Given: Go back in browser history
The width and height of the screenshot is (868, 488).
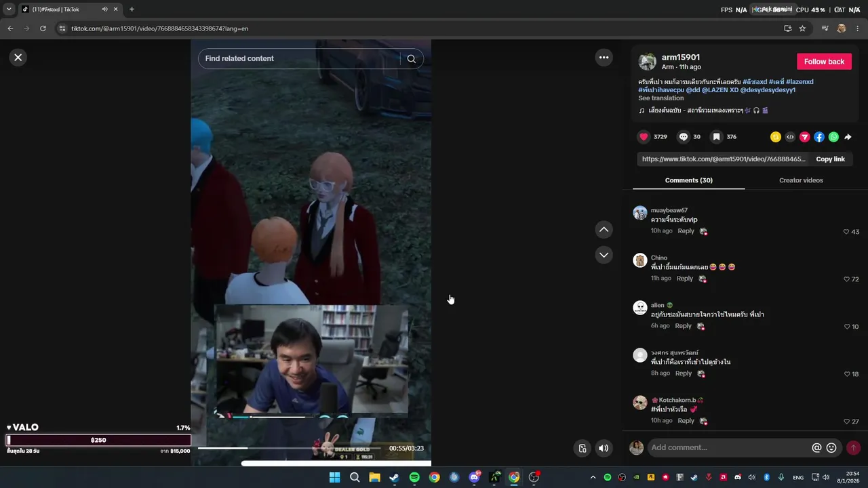Looking at the screenshot, I should (10, 28).
